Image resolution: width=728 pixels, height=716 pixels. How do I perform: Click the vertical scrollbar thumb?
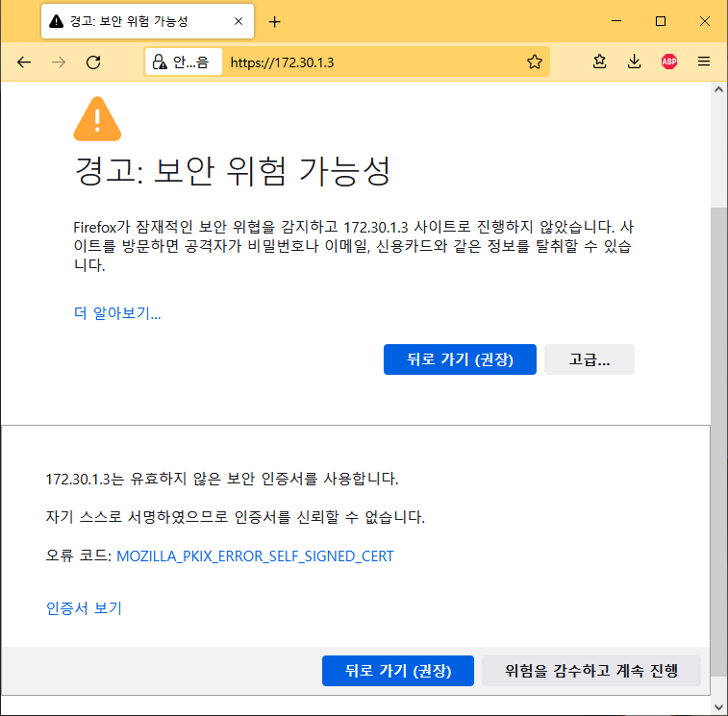[x=718, y=440]
